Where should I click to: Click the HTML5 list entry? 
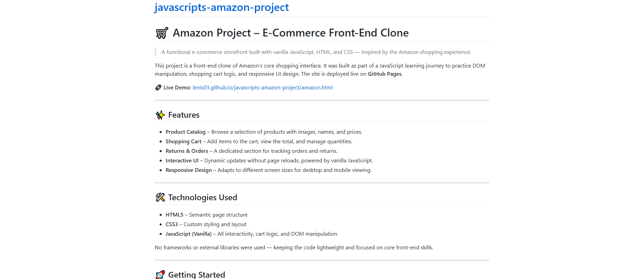point(207,215)
